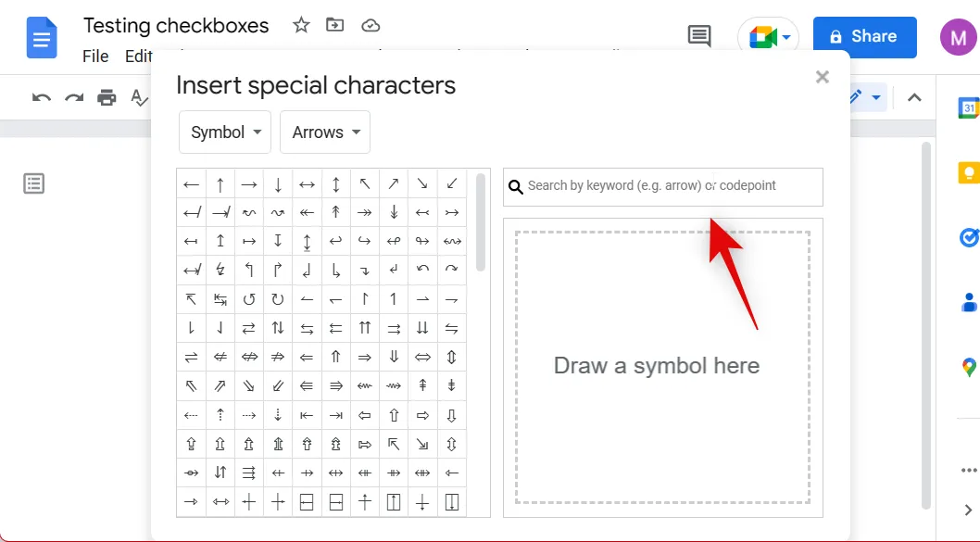
Task: Insert the upwards arrow ↑ character
Action: pos(220,183)
